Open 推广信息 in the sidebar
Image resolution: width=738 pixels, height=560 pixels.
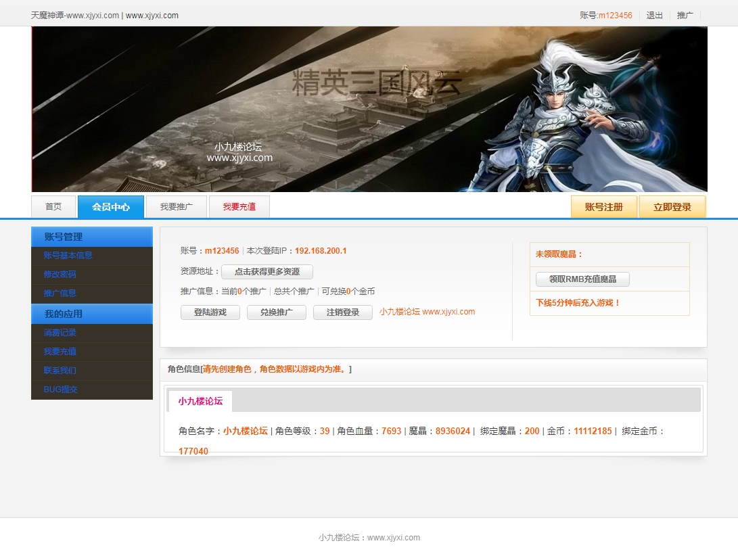click(x=60, y=294)
